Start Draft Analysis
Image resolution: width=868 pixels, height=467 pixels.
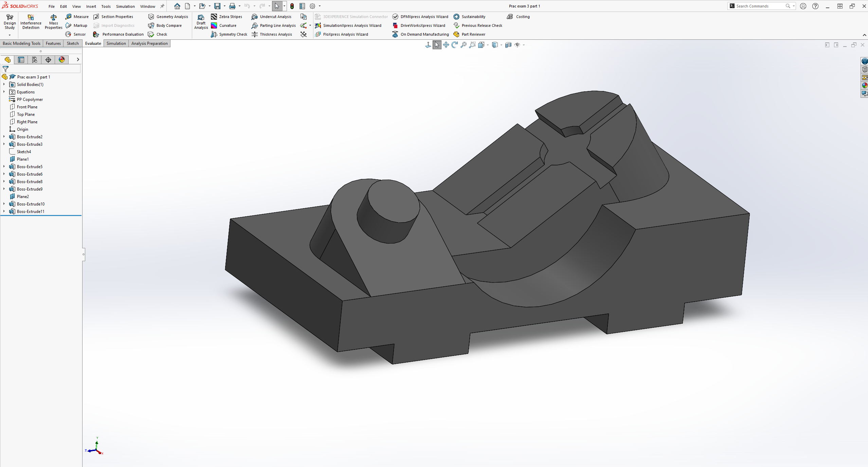click(x=201, y=22)
